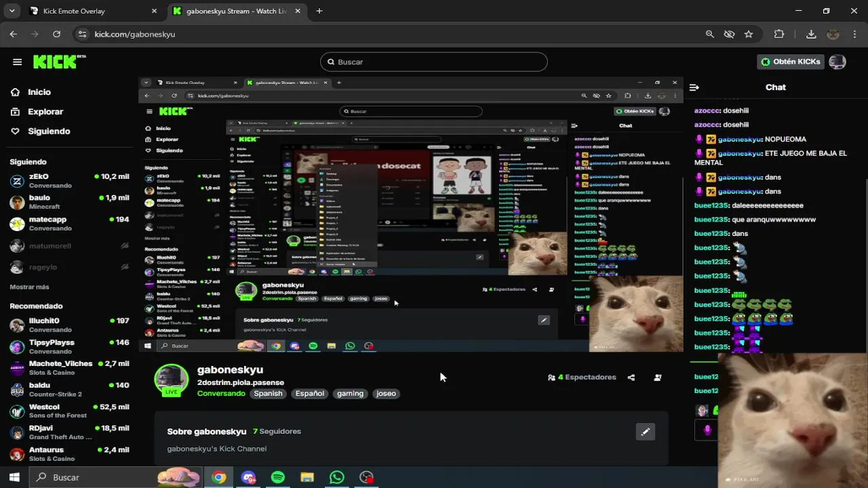
Task: Open baldu Counter-Strike 2 channel
Action: 69,390
